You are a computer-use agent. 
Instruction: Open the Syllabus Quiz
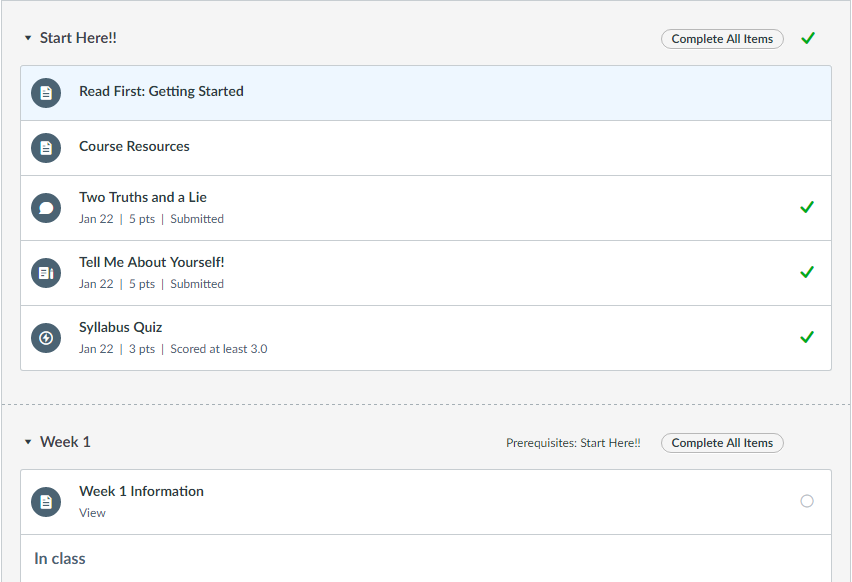pyautogui.click(x=120, y=327)
